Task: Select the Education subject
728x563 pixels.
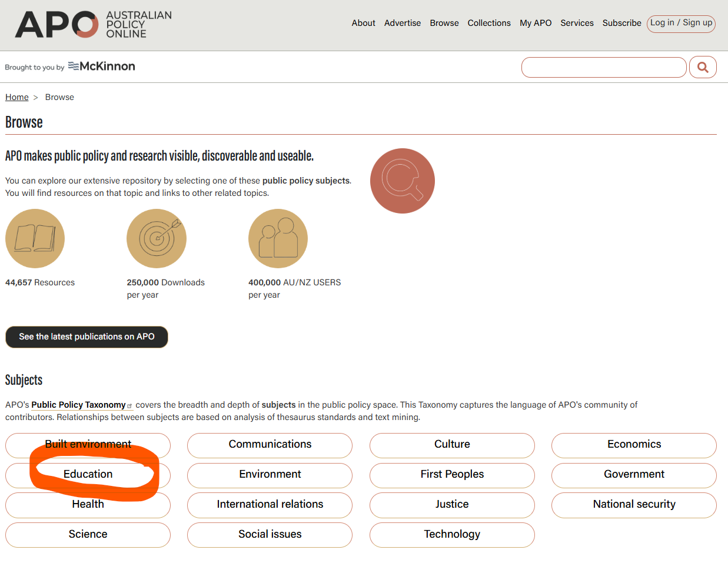Action: click(88, 474)
